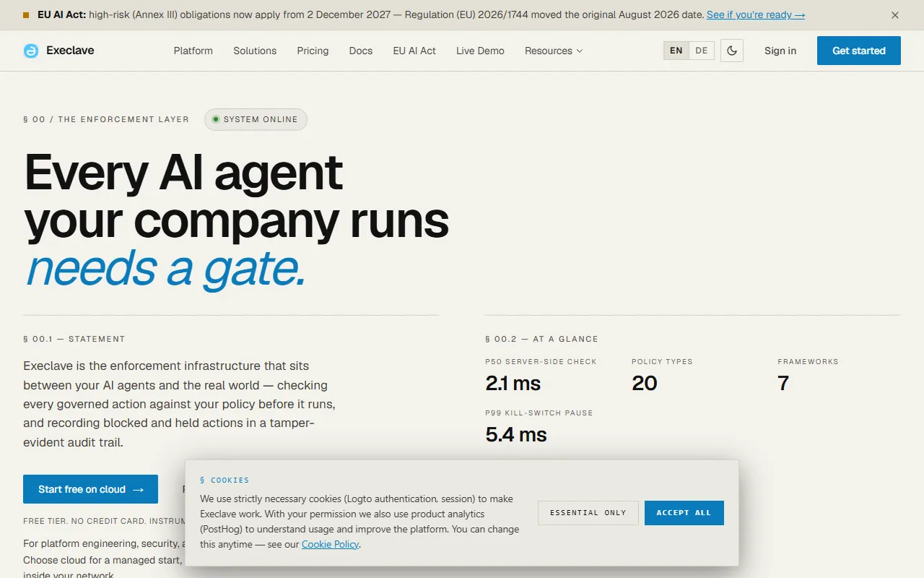Click the "7" frameworks value
Image resolution: width=924 pixels, height=578 pixels.
tap(783, 383)
